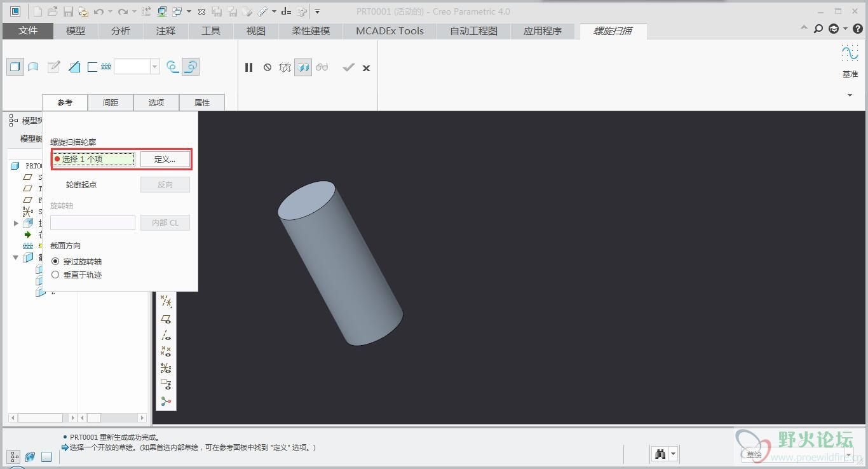Switch to the 工具 ribbon tab

click(x=211, y=31)
